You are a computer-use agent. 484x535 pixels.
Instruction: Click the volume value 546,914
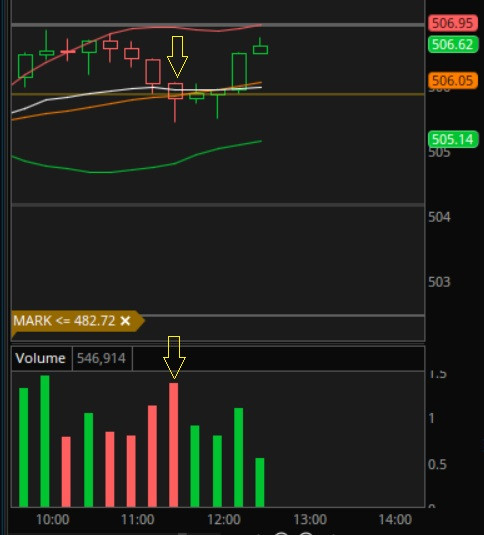pyautogui.click(x=101, y=358)
